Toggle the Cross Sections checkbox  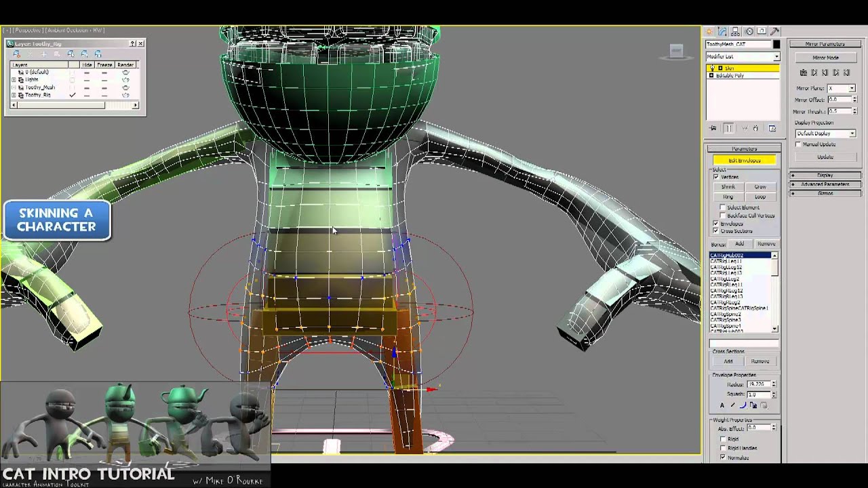tap(716, 231)
